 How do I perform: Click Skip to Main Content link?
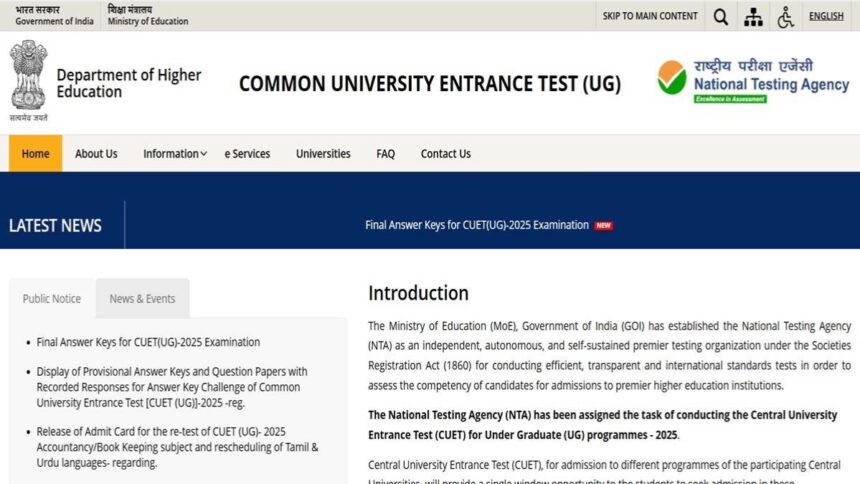tap(650, 16)
